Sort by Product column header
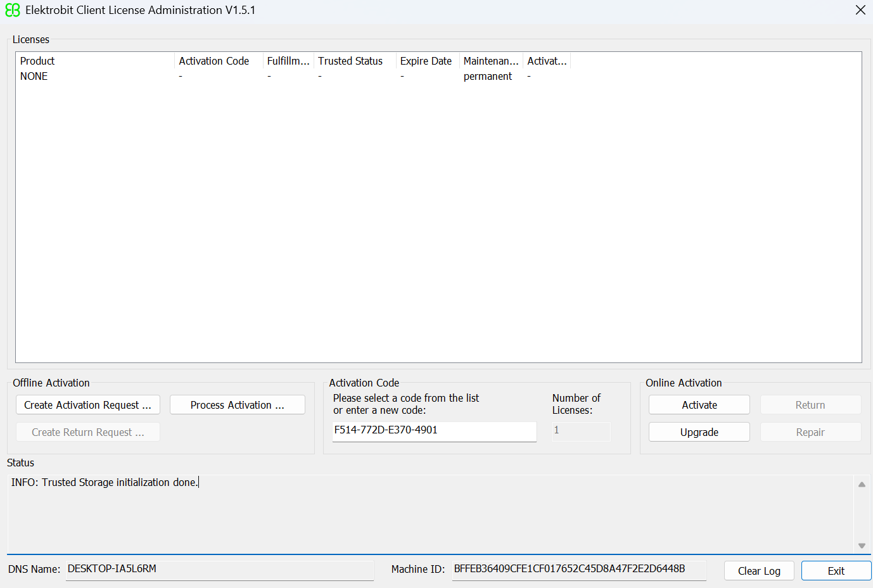873x588 pixels. coord(95,61)
